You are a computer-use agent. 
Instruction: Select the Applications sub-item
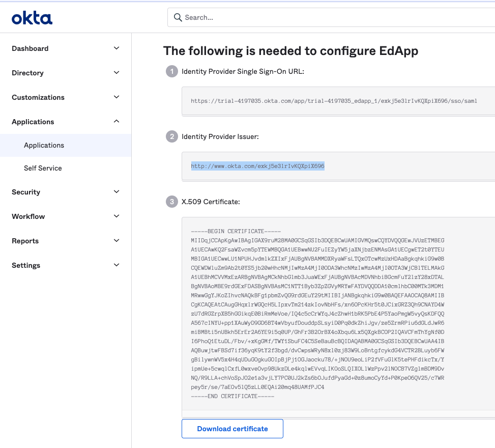tap(66, 145)
